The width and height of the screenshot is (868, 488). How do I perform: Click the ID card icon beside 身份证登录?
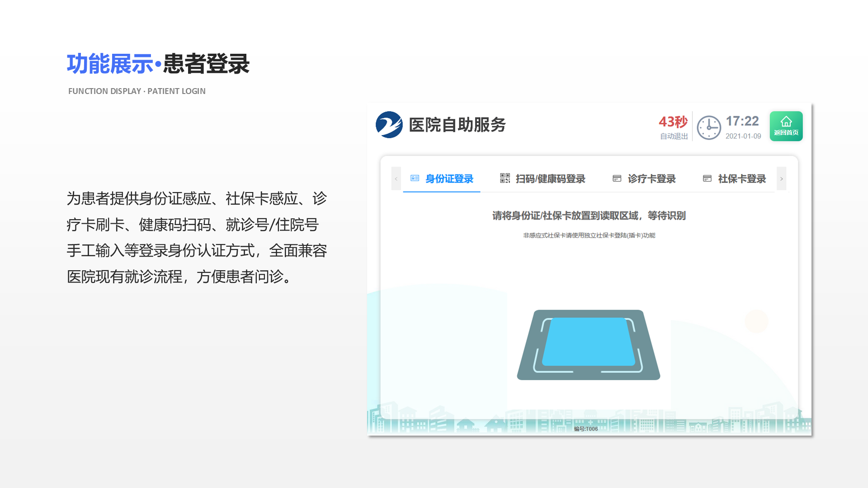click(415, 178)
